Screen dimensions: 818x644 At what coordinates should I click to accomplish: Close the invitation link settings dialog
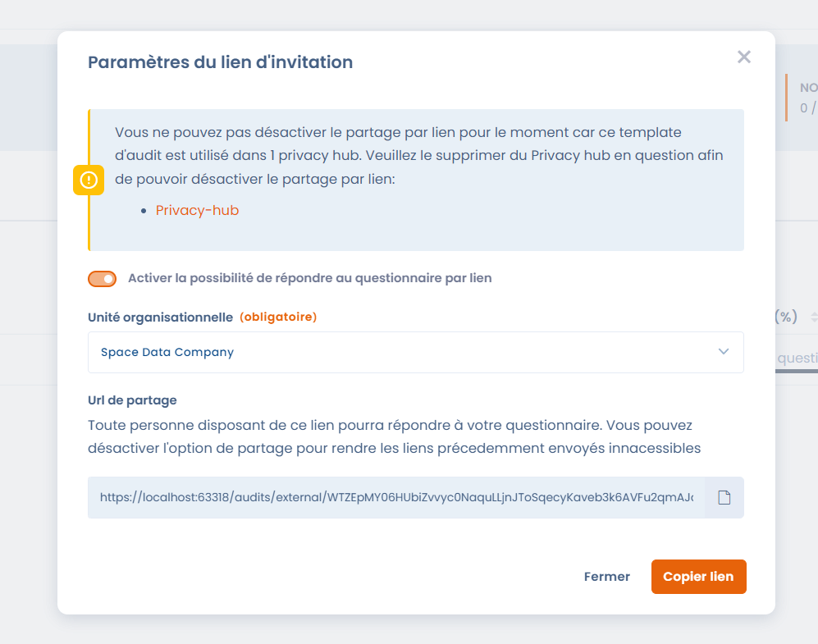[744, 57]
